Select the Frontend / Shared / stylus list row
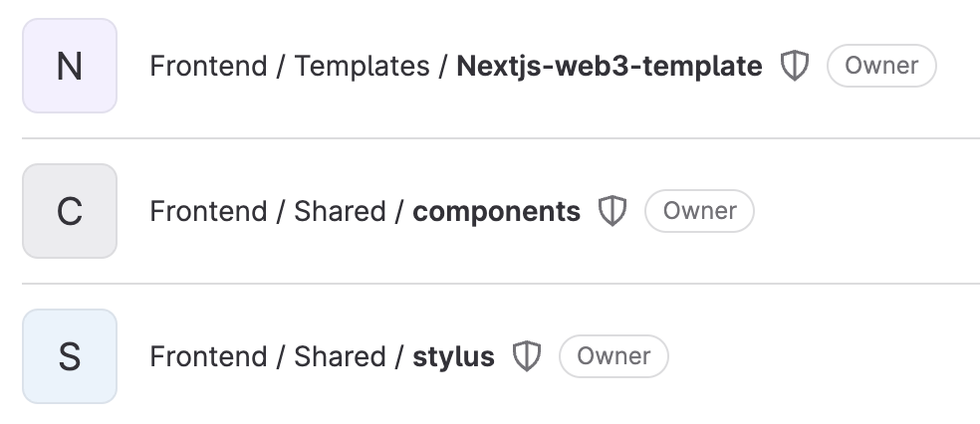The height and width of the screenshot is (424, 980). point(501,356)
